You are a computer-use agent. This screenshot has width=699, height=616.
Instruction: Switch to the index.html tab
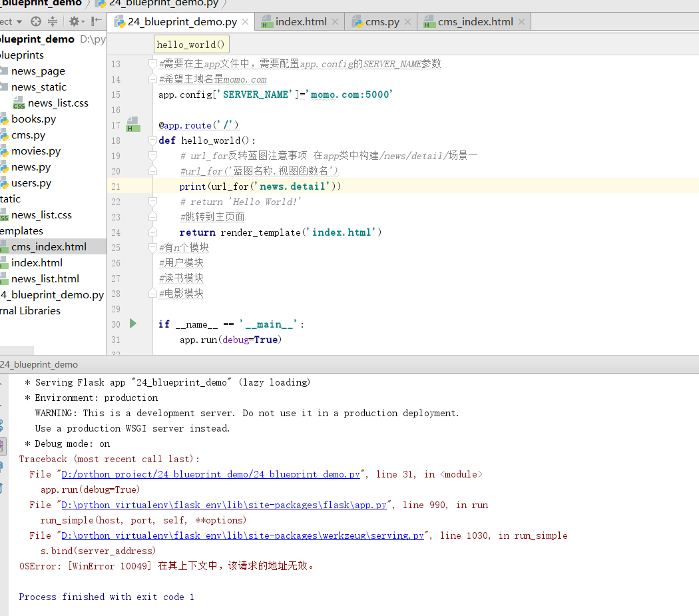[301, 21]
